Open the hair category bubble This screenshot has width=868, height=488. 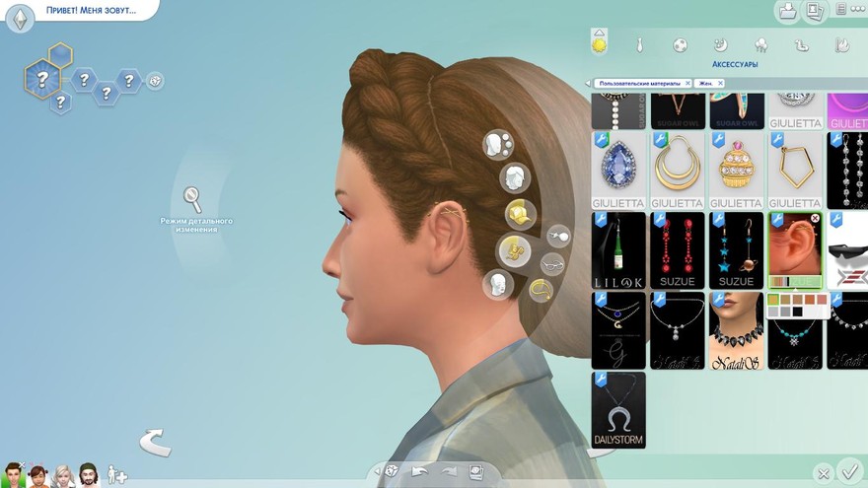pos(515,177)
